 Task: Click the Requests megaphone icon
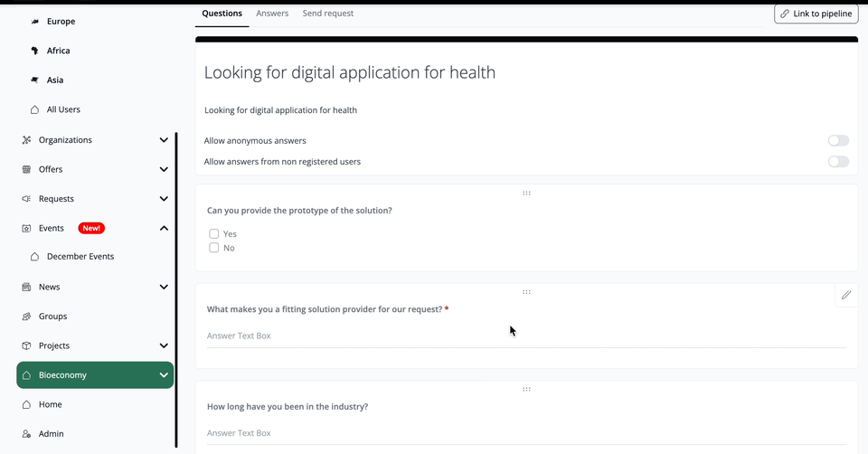coord(26,199)
